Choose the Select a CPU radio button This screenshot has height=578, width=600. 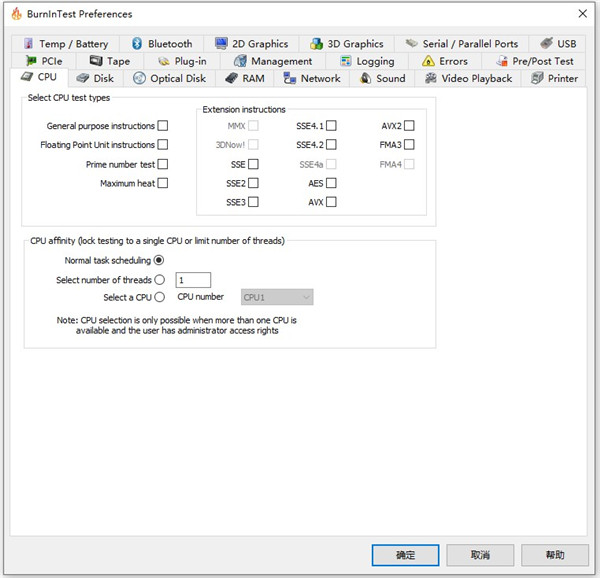(160, 297)
